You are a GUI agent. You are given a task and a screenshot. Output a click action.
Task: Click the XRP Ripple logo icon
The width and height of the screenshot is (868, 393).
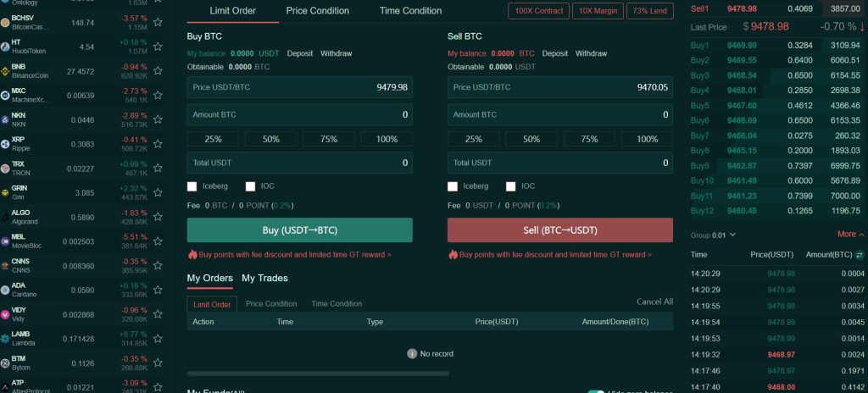pyautogui.click(x=5, y=144)
